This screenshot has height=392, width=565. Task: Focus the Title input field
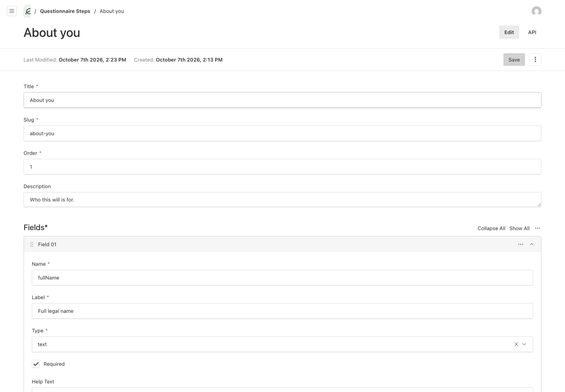pyautogui.click(x=282, y=100)
